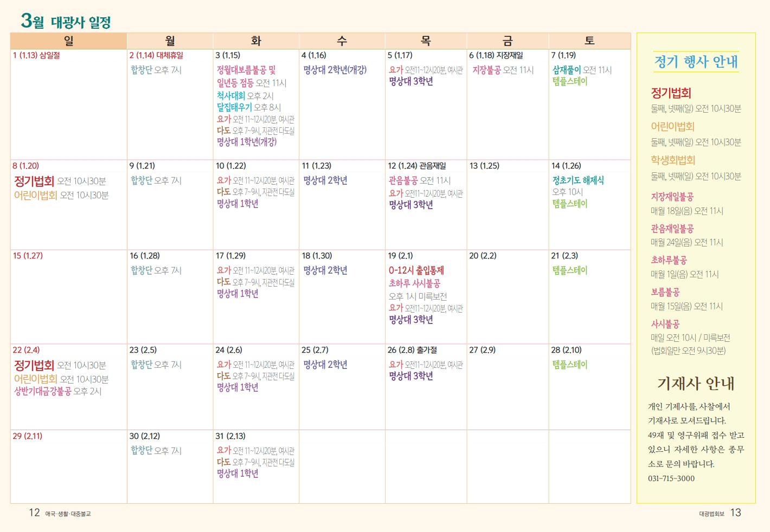
Task: Open the 상반기대금강불공 오후 2시 event
Action: click(x=57, y=391)
